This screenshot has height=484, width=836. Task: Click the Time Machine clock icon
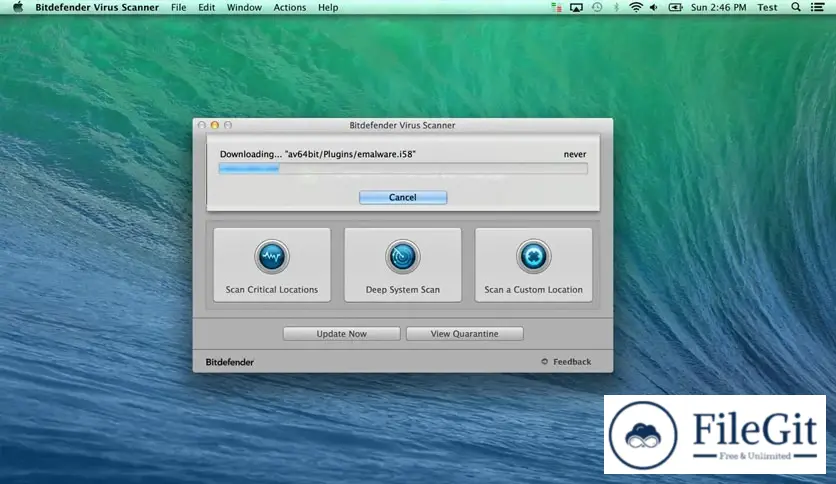point(597,7)
